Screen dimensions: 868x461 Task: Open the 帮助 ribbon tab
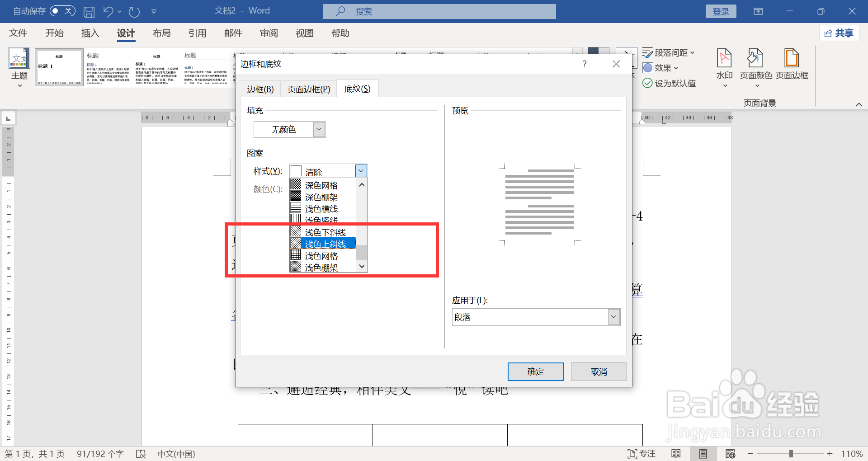[x=340, y=33]
